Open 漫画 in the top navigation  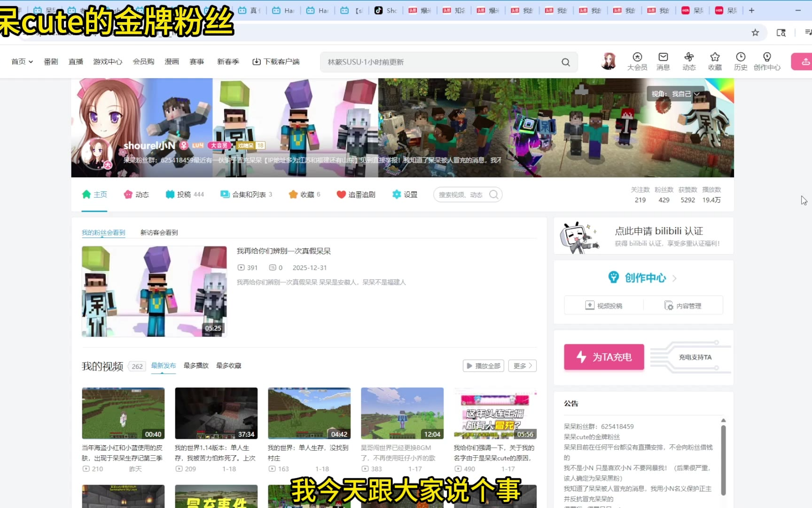coord(172,62)
